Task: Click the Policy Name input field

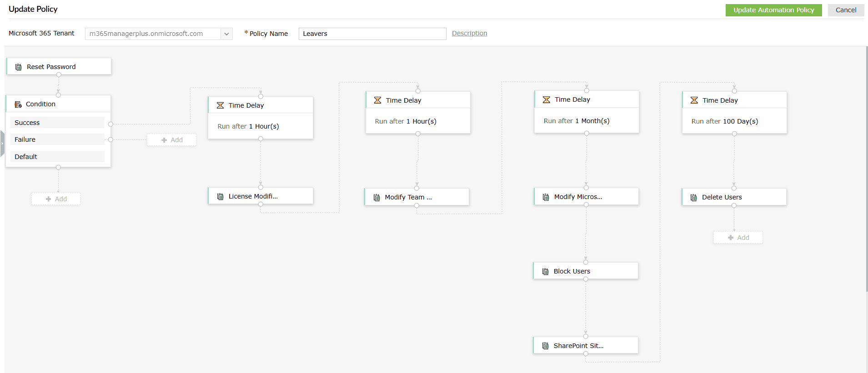Action: [x=372, y=34]
